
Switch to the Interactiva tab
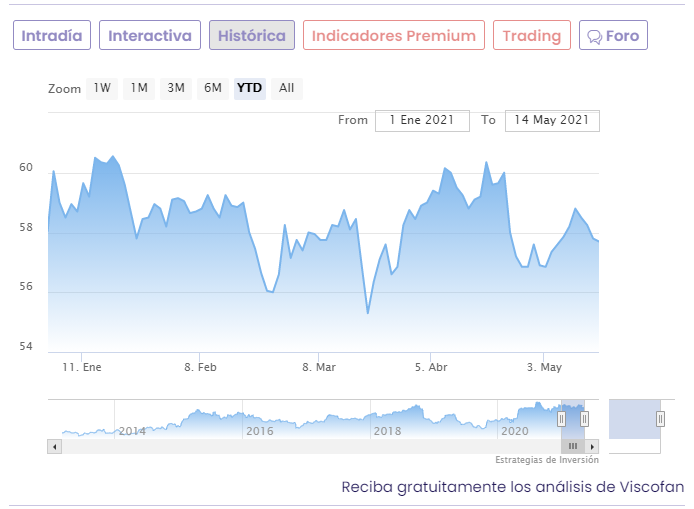point(149,36)
